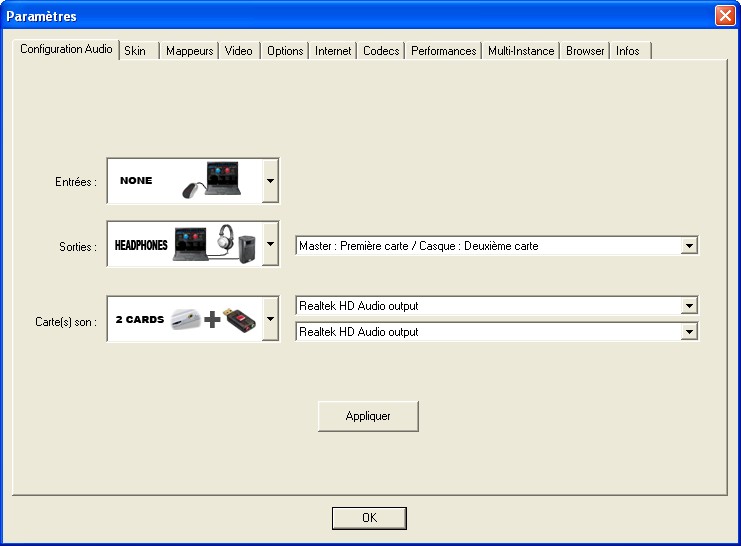Open the Multi-Instance tab
Screen dimensions: 741x546
(521, 51)
